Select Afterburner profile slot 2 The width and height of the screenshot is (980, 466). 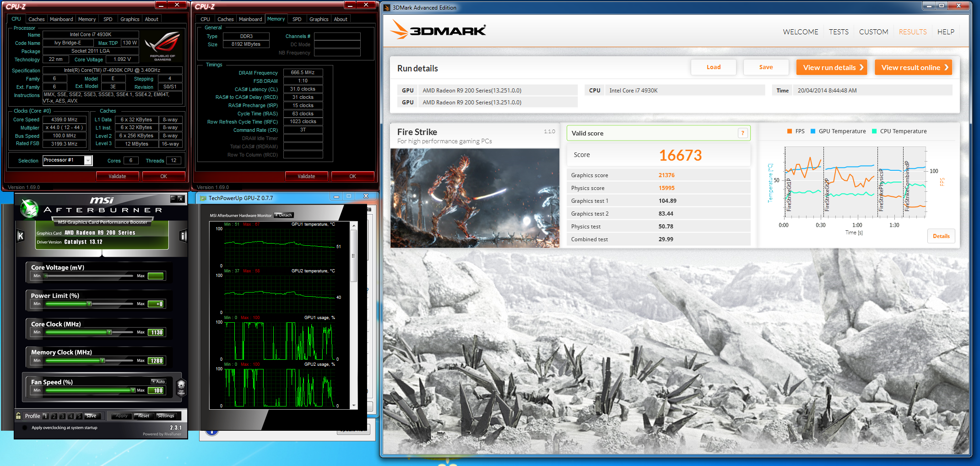54,416
